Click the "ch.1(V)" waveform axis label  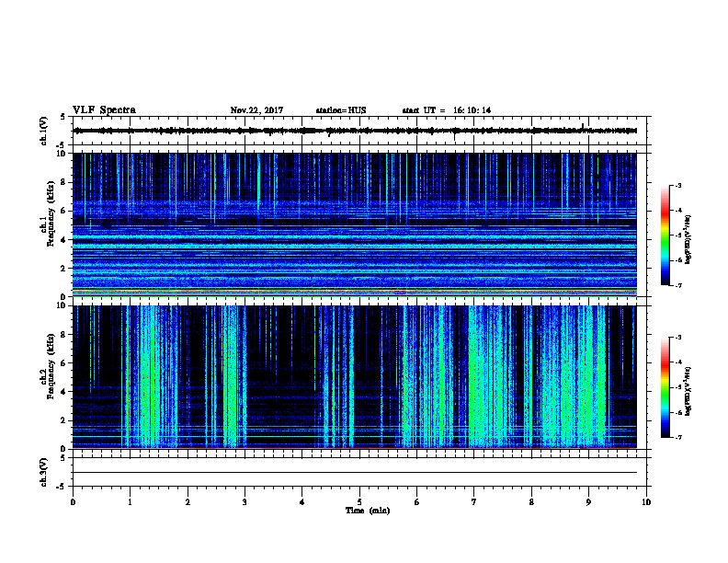point(43,131)
